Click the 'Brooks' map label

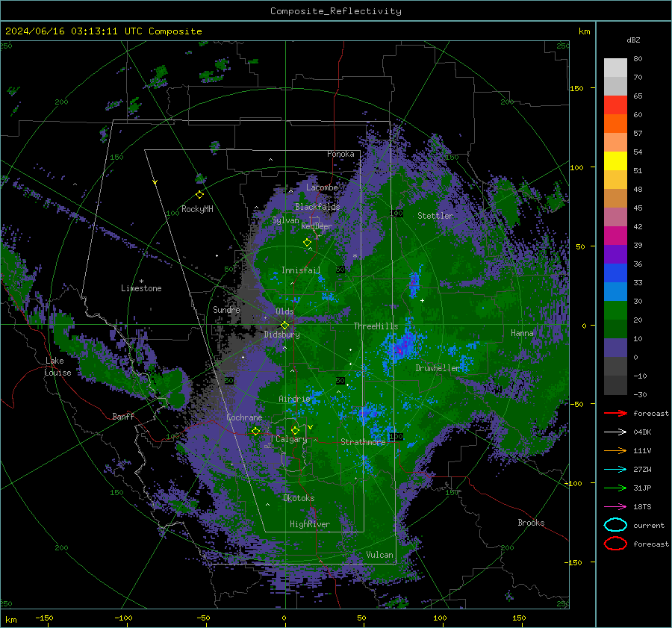[x=531, y=523]
